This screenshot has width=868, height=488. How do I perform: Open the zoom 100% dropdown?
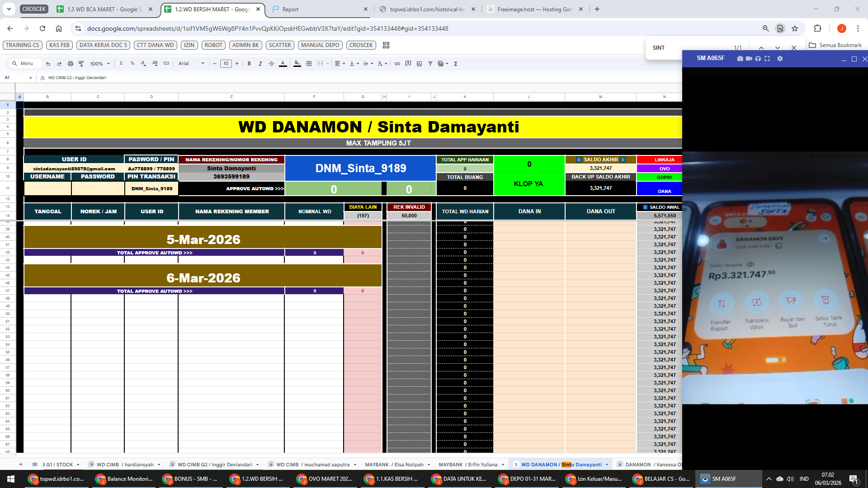[x=100, y=64]
